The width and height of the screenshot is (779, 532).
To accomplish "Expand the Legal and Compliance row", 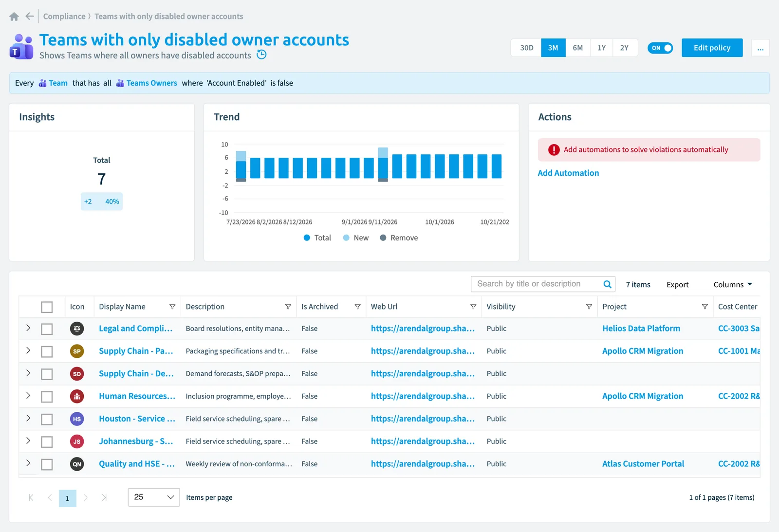I will (x=28, y=328).
